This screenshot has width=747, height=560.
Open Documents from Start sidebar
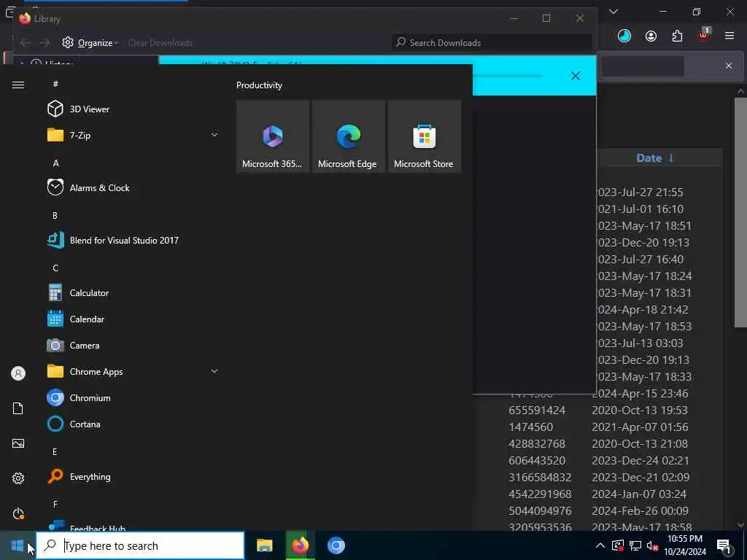(18, 408)
